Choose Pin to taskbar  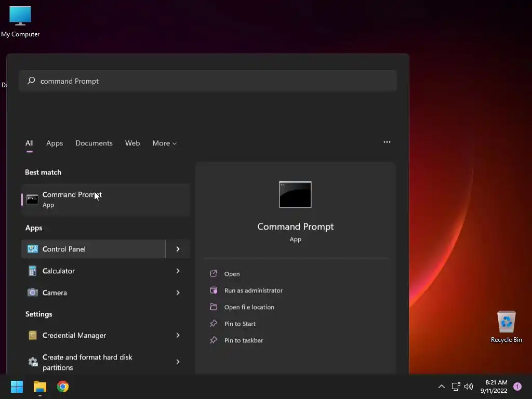coord(244,340)
